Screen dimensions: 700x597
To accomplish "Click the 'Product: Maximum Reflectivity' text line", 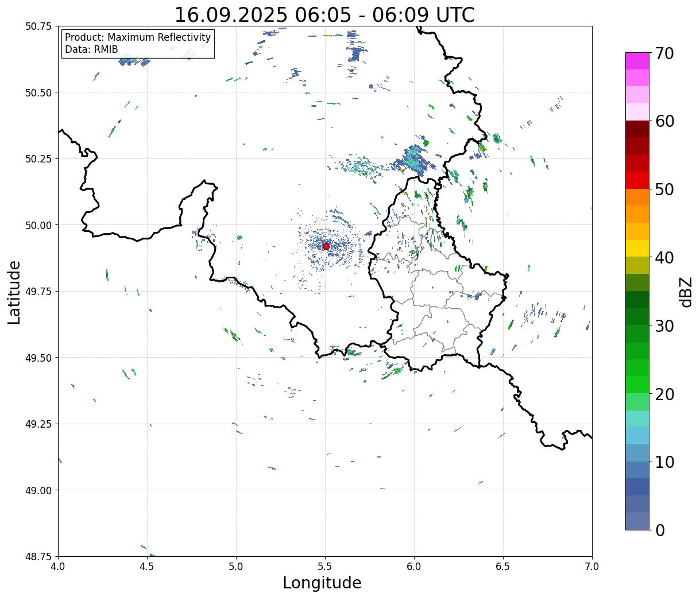I will pyautogui.click(x=138, y=37).
